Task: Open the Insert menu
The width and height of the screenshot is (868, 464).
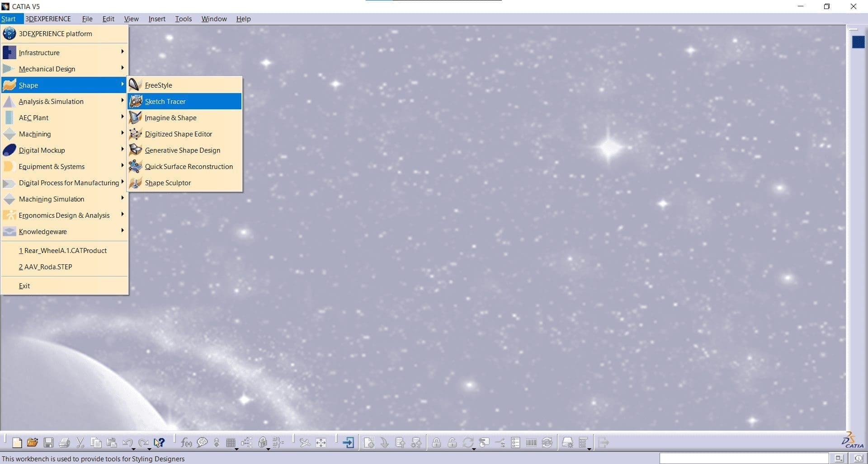Action: coord(157,19)
